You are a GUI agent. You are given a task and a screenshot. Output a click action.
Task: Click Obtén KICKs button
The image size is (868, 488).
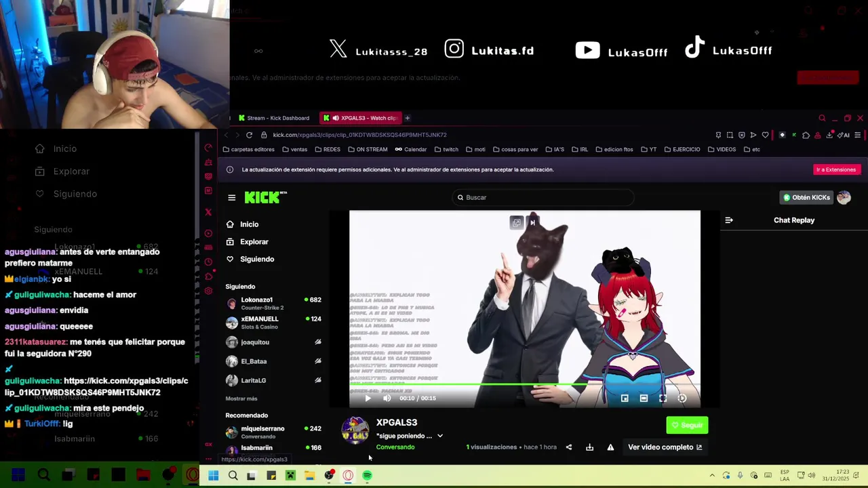806,197
